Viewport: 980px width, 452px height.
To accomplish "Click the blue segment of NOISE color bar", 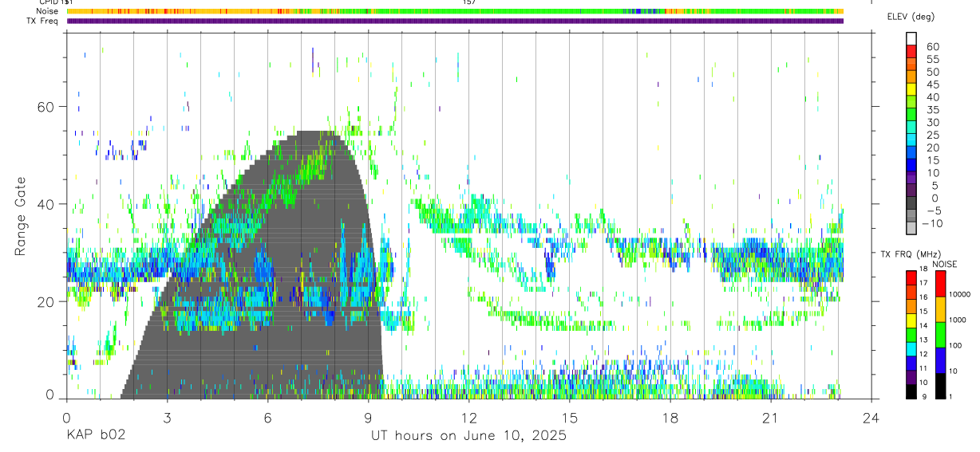I will tap(941, 360).
